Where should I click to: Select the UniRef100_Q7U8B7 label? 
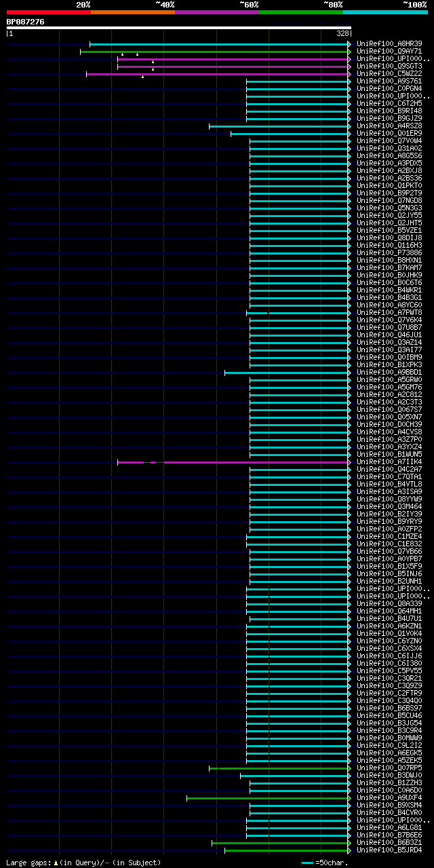(x=389, y=327)
